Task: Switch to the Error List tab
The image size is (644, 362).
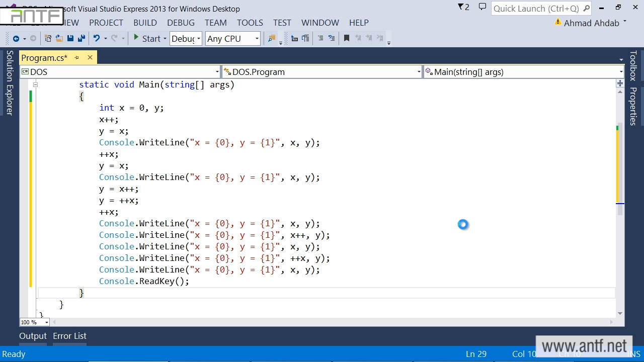Action: (x=69, y=336)
